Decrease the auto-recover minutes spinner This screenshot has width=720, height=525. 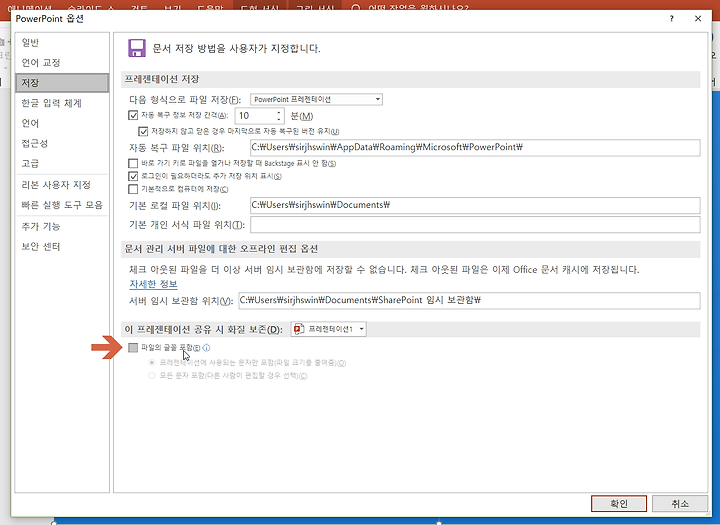tap(279, 119)
